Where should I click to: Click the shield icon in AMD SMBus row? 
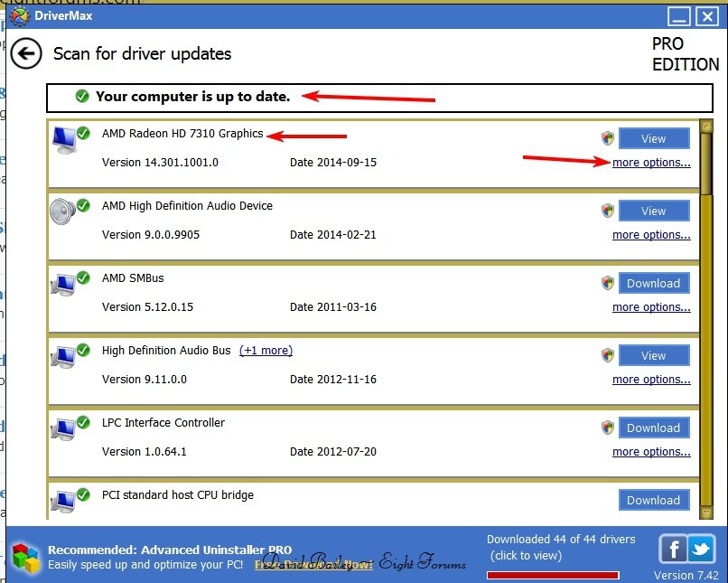(607, 282)
